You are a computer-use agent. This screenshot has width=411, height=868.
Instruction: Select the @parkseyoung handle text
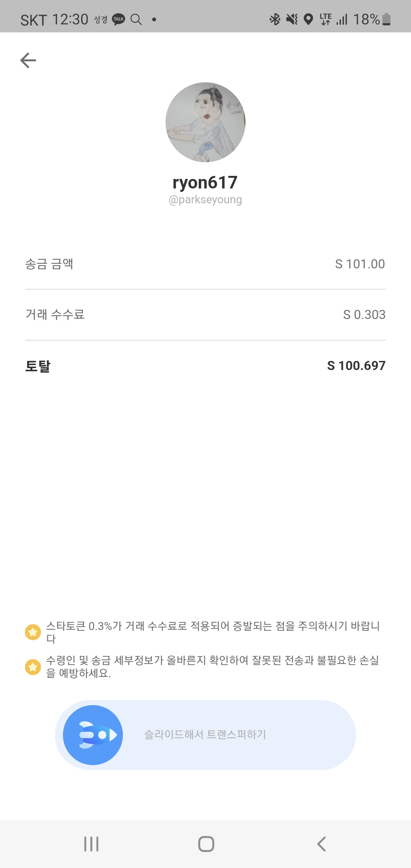(205, 200)
